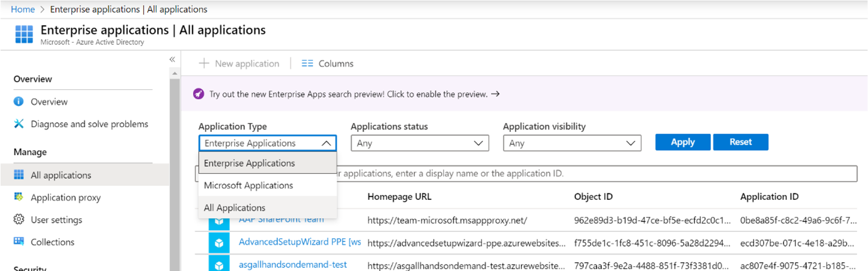
Task: Click the rocket icon in preview banner
Action: click(x=199, y=94)
